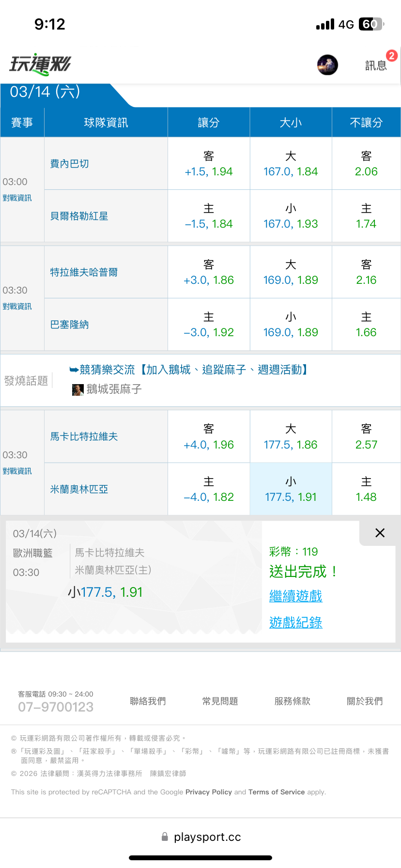The height and width of the screenshot is (868, 401).
Task: Open 對戰資訊 for the 03:00 game
Action: point(17,198)
